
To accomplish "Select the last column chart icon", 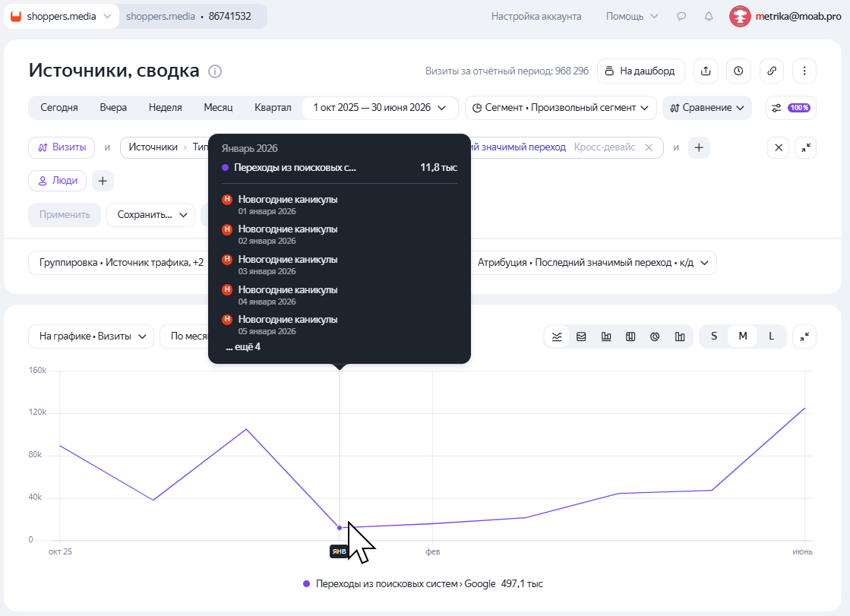I will point(680,336).
